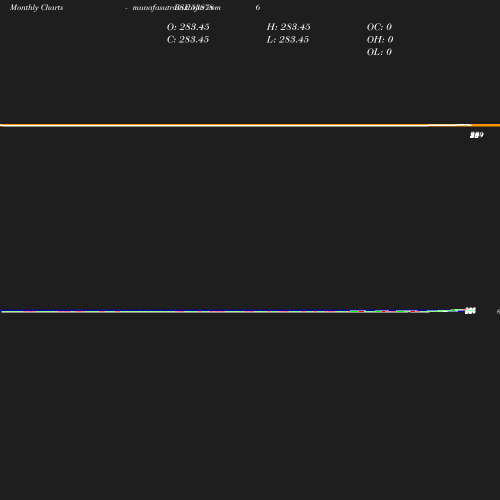Select the "L: 283.45" low value
Screen dimensions: 500x500
point(288,40)
